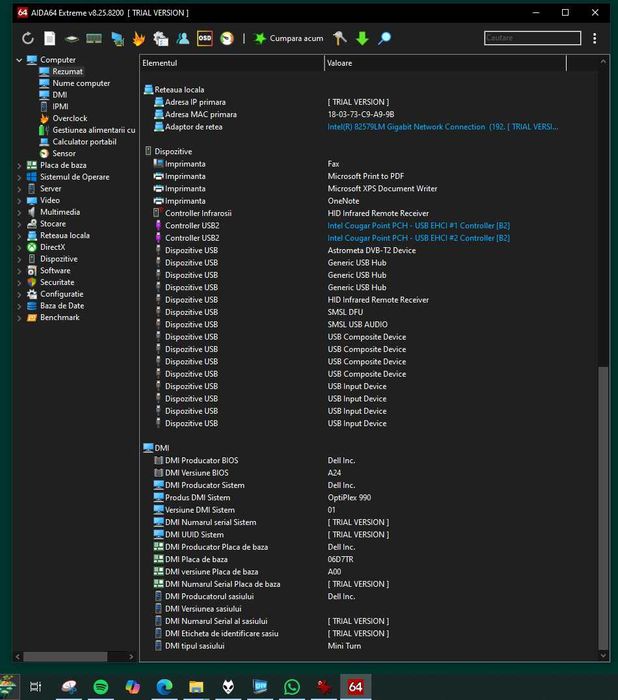Image resolution: width=618 pixels, height=700 pixels.
Task: Expand the Placa de baza node
Action: (19, 166)
